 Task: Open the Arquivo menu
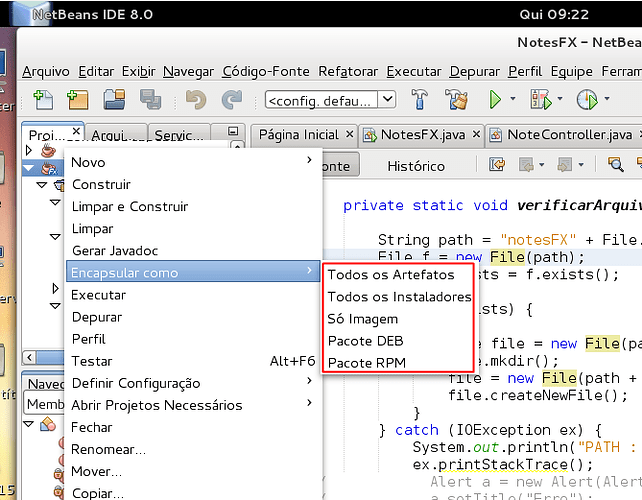coord(46,71)
